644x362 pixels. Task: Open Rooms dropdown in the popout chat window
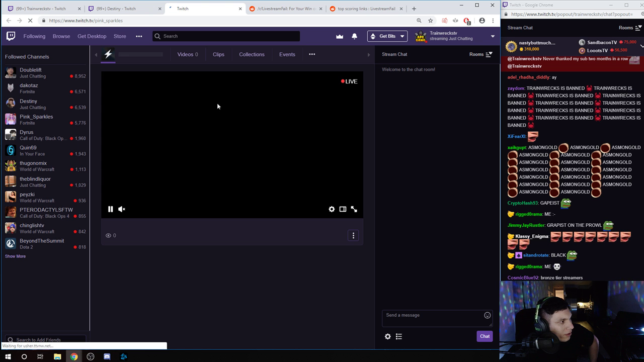630,28
